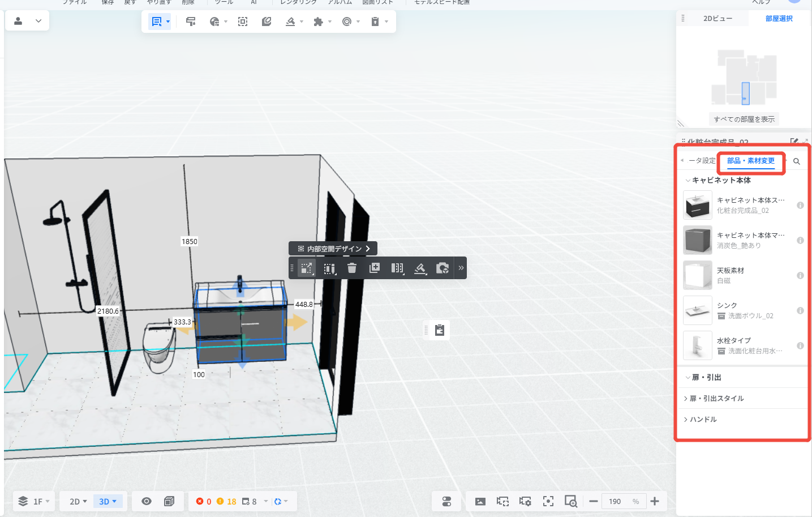Click the zoom region magnifier icon
This screenshot has width=812, height=517.
tap(570, 501)
